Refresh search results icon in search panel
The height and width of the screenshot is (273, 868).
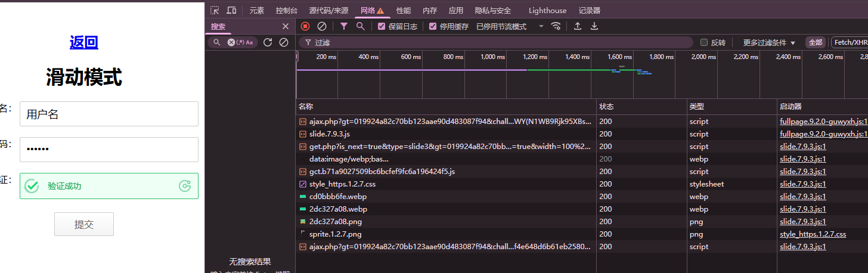[x=268, y=42]
